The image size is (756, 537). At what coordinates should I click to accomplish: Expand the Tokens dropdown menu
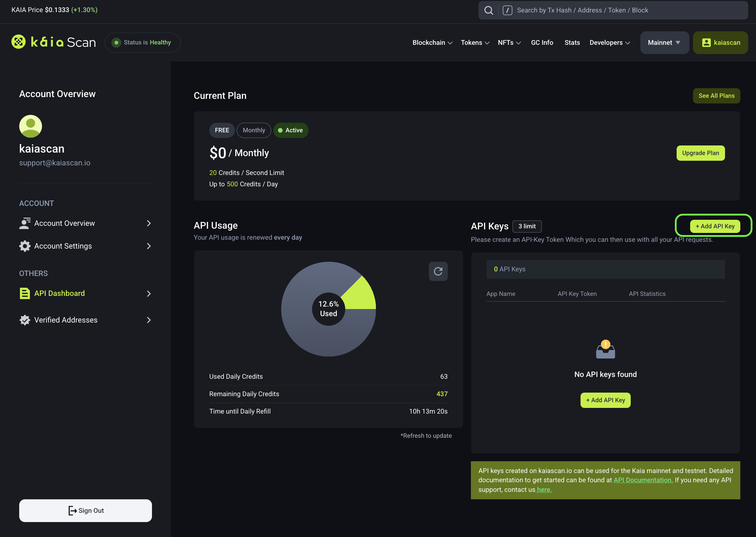(x=474, y=42)
